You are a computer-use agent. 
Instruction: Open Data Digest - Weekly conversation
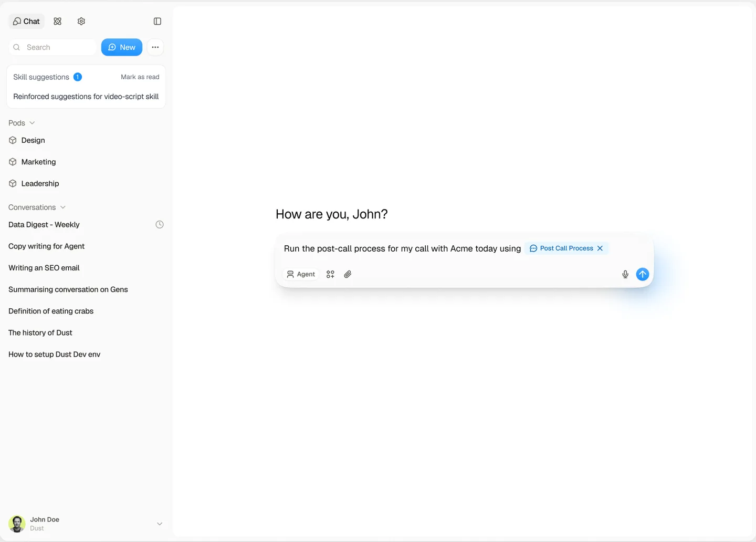click(x=44, y=225)
